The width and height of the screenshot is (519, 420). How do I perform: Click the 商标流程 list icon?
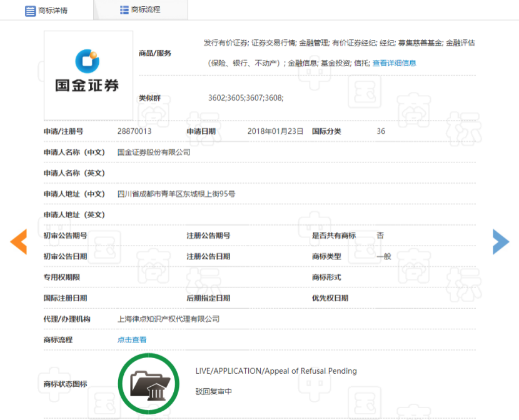(124, 10)
